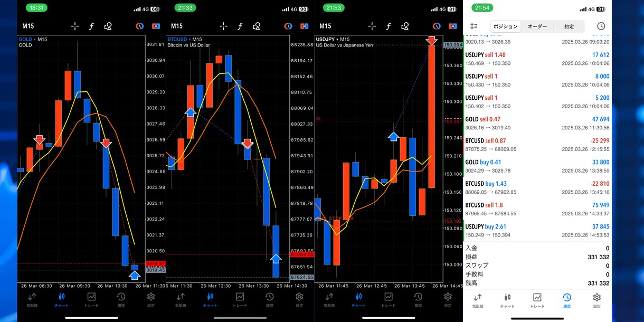
Task: Change the M15 timeframe on the USDJPY screen header
Action: tap(326, 26)
